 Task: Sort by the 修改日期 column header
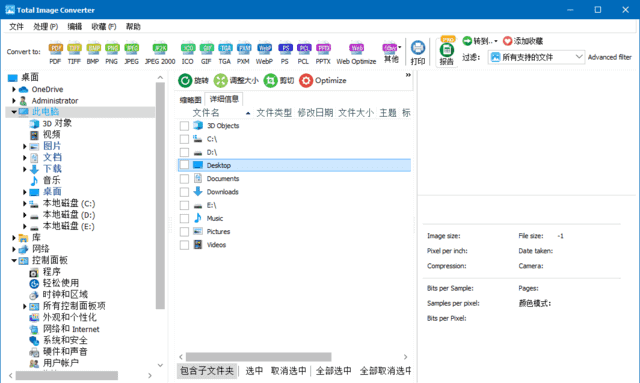pyautogui.click(x=315, y=113)
